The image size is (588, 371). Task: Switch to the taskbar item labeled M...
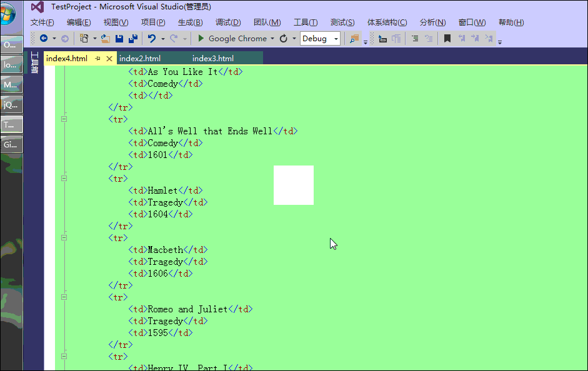point(11,85)
